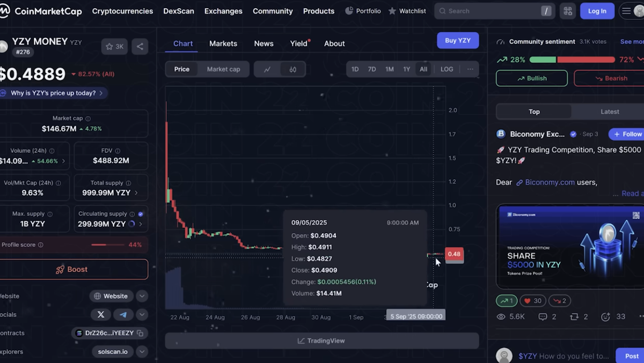Open the DexScan menu

(179, 11)
